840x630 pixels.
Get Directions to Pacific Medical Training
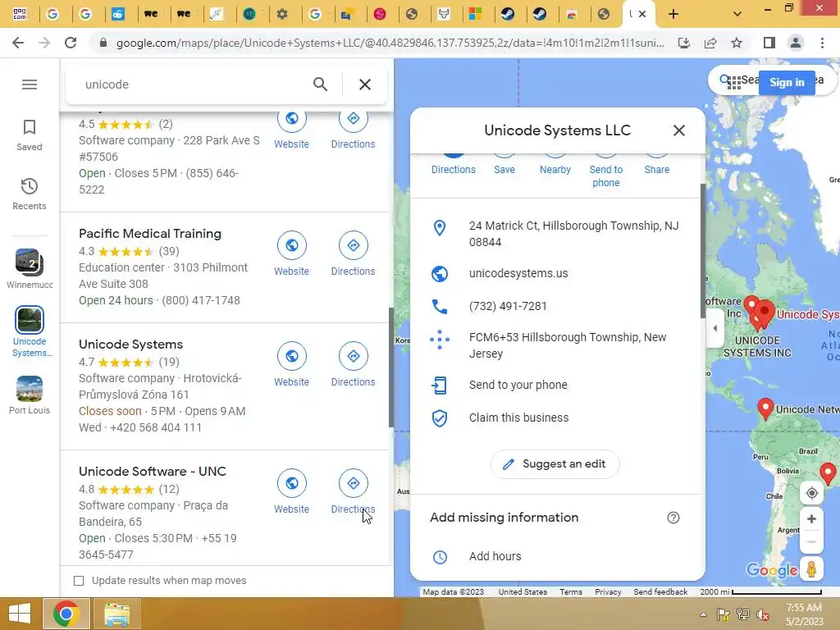tap(353, 254)
